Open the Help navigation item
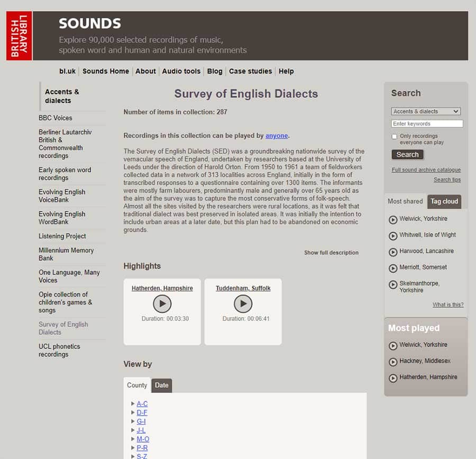Viewport: 476px width, 459px height. (x=286, y=71)
